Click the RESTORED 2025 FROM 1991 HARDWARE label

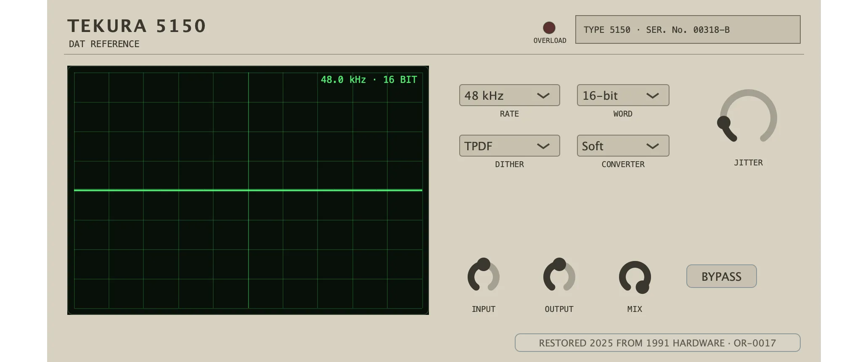(x=657, y=343)
